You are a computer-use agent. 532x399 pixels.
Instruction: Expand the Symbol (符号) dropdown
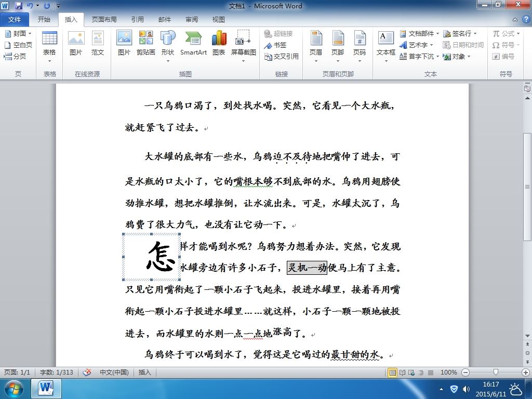pos(518,45)
